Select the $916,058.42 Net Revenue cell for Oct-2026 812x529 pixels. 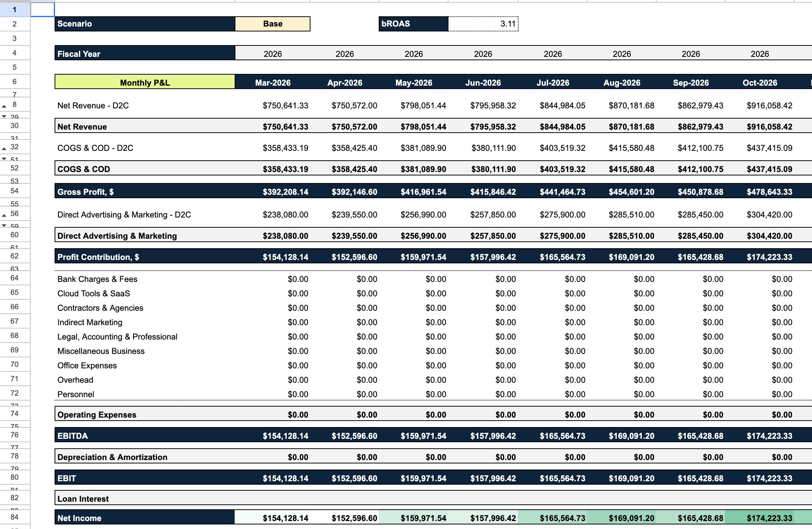pyautogui.click(x=770, y=127)
